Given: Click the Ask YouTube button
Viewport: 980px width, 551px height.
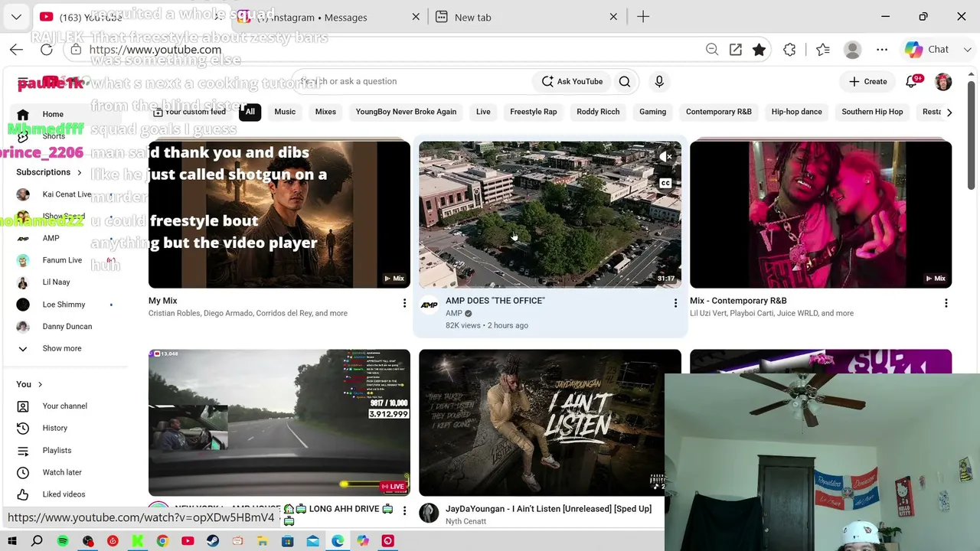Looking at the screenshot, I should pyautogui.click(x=572, y=81).
